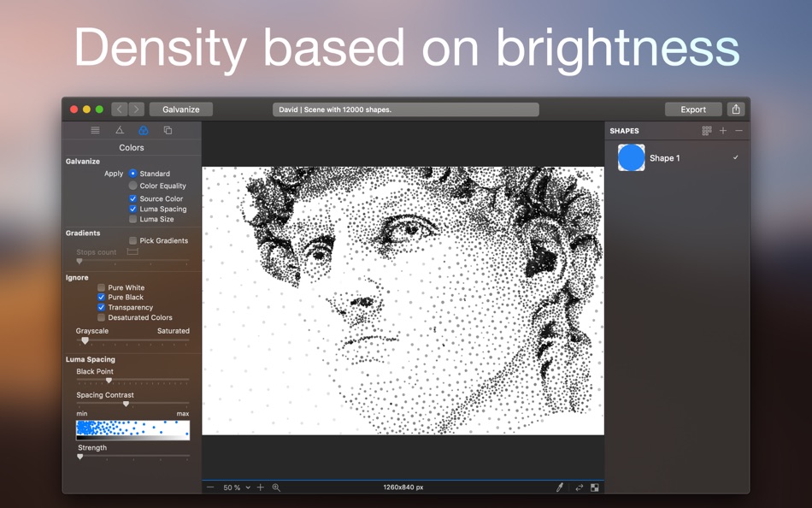This screenshot has height=508, width=812.
Task: Click the gradient stops count icon
Action: [132, 252]
